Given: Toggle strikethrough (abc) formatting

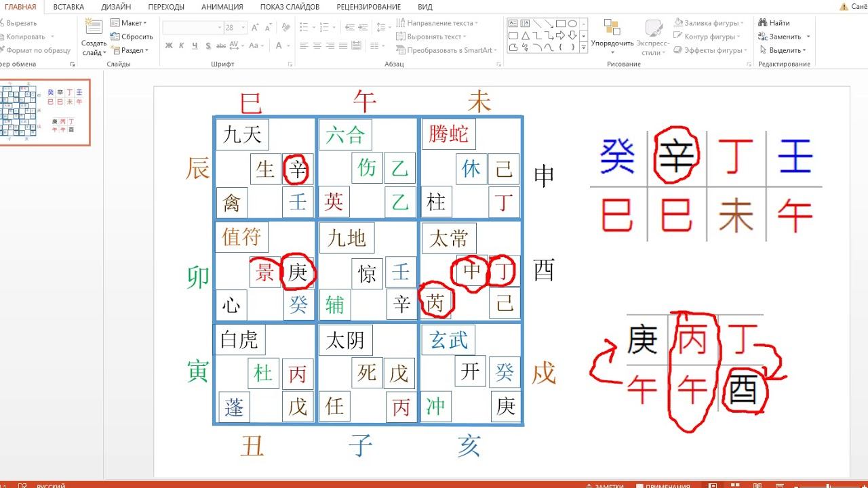Looking at the screenshot, I should pos(221,45).
